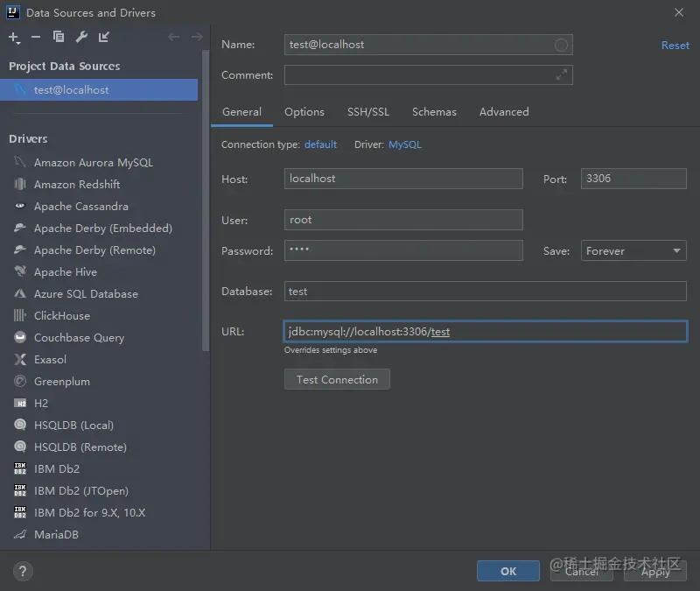Click into the Database field containing test
Viewport: 700px width, 591px height.
coord(486,292)
